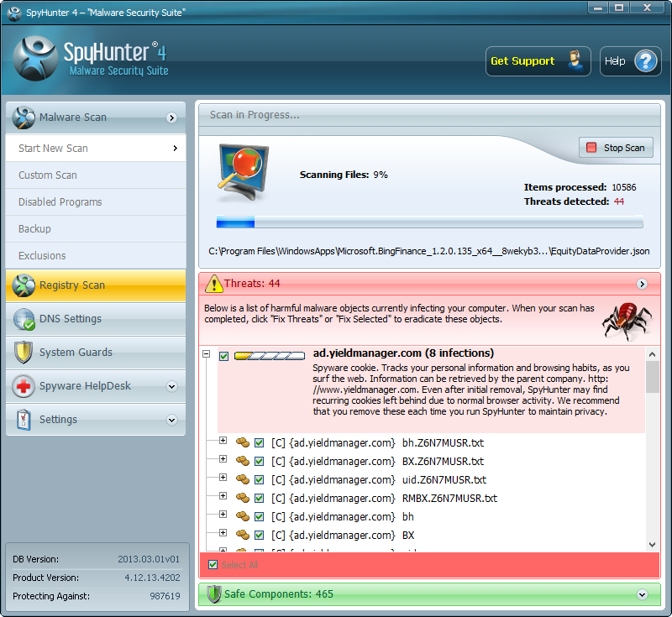Click the scan progress bar
The image size is (672, 617).
click(429, 222)
